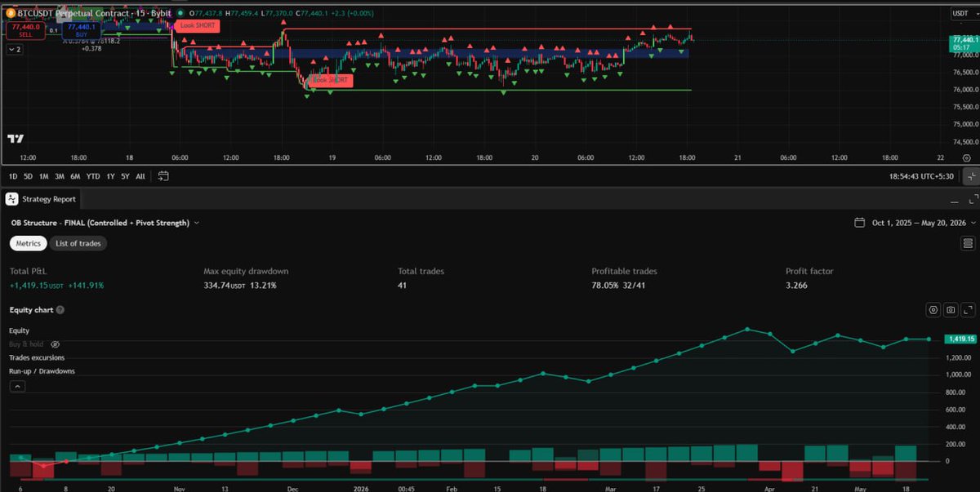Click the Total trades value 41
The width and height of the screenshot is (980, 492).
pos(402,286)
